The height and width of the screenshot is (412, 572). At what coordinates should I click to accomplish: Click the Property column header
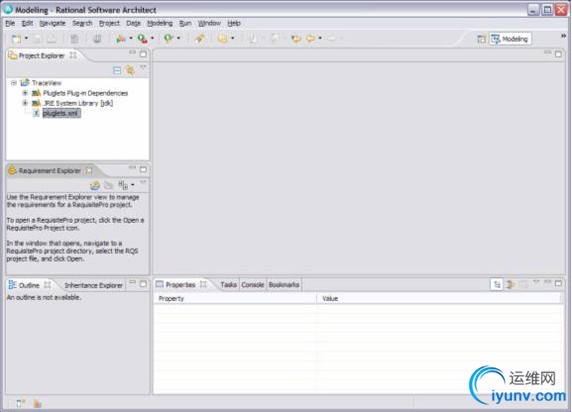235,299
